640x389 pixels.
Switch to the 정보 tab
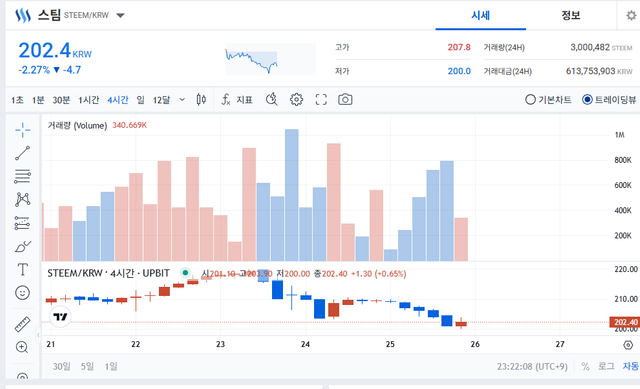point(571,16)
